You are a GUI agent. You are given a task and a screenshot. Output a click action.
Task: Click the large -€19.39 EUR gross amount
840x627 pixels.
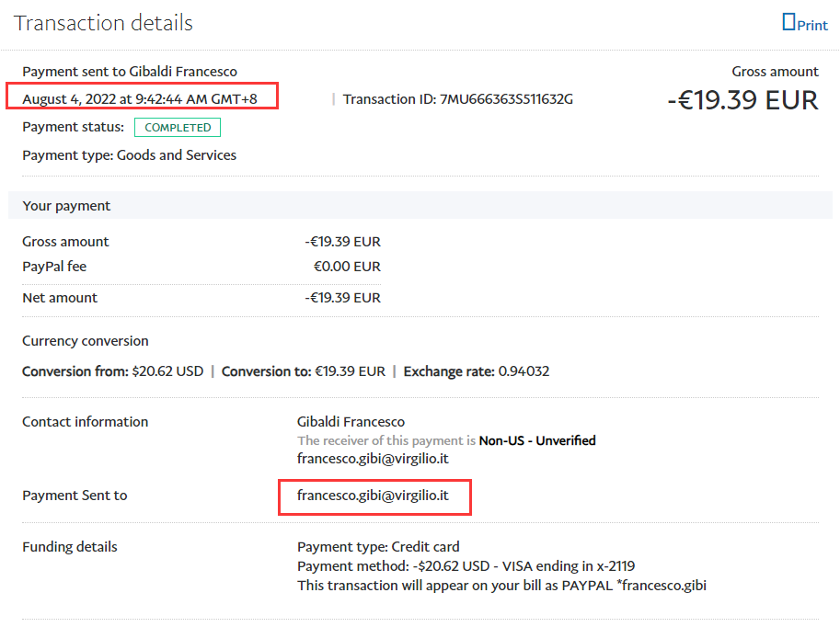click(742, 99)
